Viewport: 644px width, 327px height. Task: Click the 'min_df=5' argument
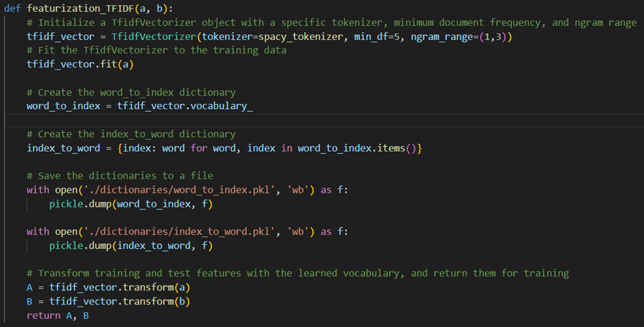coord(377,37)
